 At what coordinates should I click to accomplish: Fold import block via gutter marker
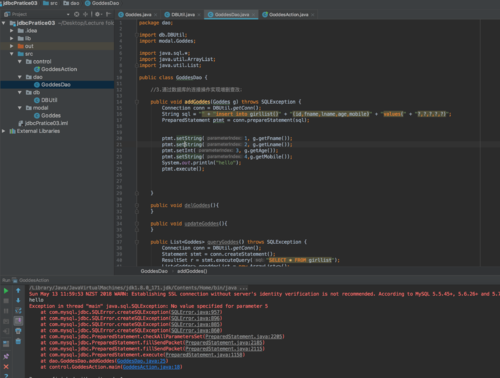[137, 35]
